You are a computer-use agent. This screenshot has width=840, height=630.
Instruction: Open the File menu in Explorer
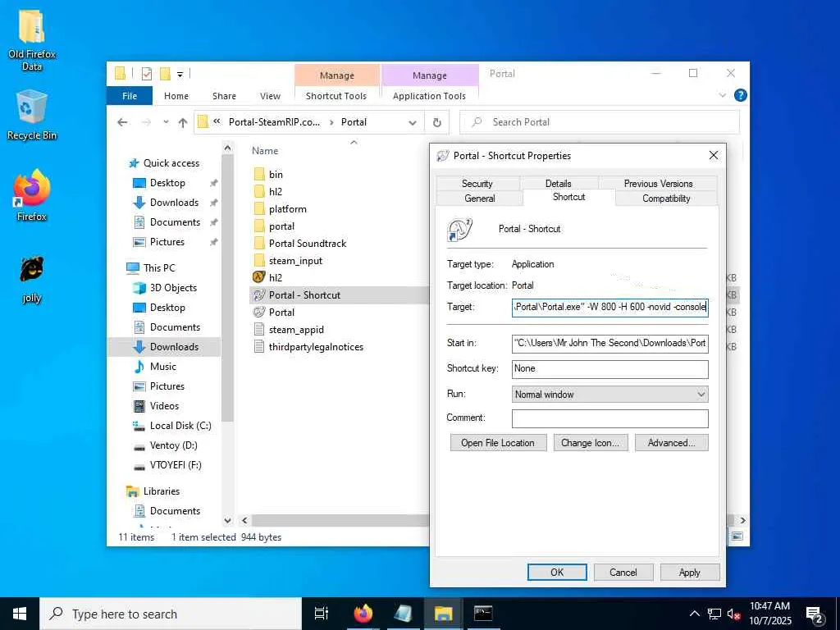130,96
